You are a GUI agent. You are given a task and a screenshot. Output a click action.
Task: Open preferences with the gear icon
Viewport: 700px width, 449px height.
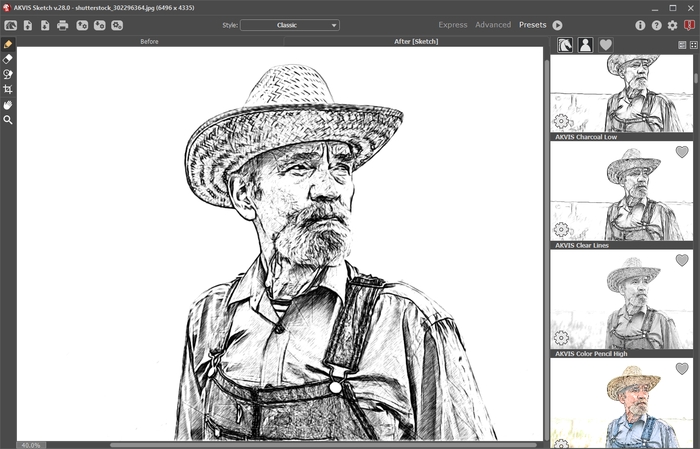pyautogui.click(x=672, y=25)
